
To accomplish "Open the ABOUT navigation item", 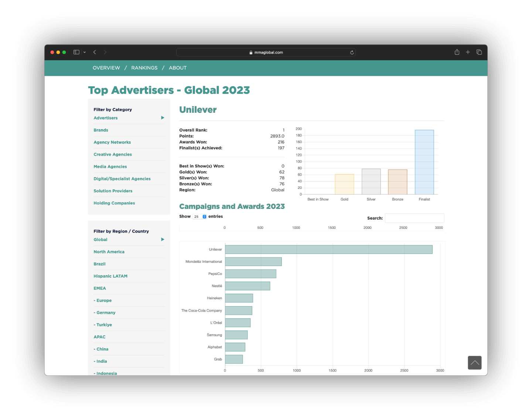I will (x=178, y=68).
